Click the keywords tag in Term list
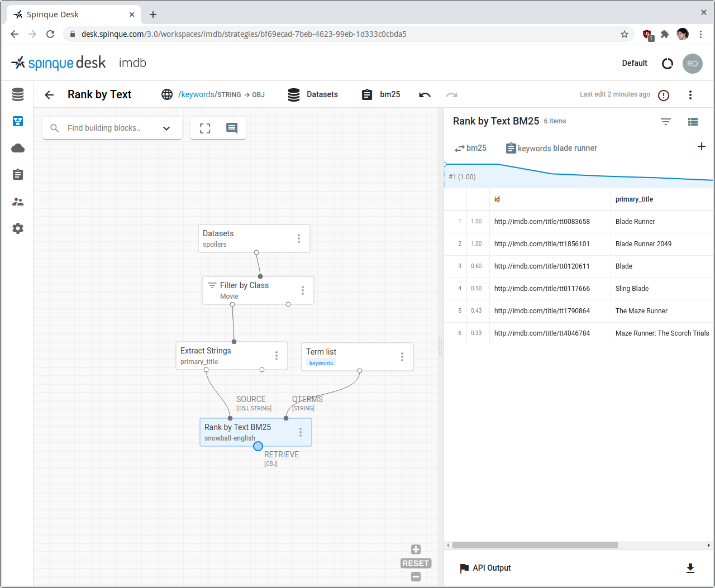715x588 pixels. coord(321,363)
